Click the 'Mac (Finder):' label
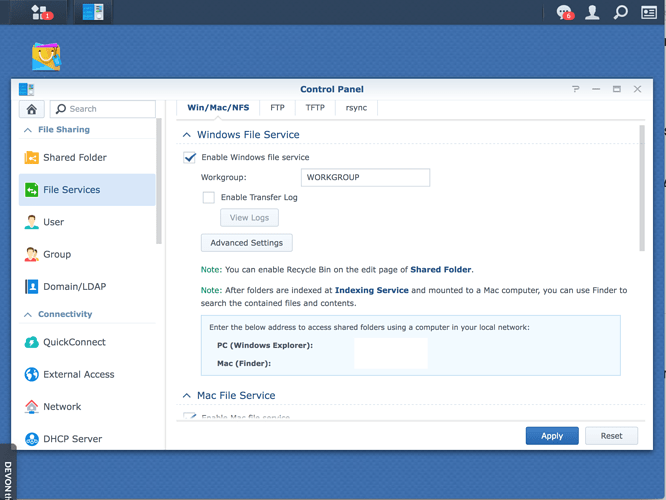Screen dimensions: 666x500 244,364
